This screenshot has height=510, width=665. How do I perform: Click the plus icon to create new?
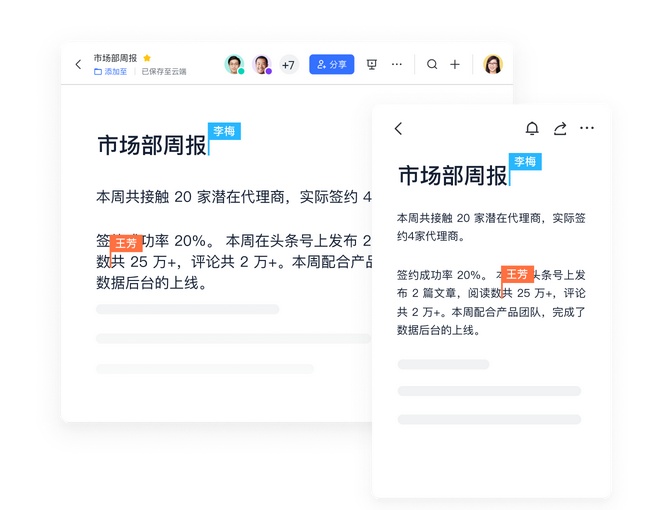455,64
